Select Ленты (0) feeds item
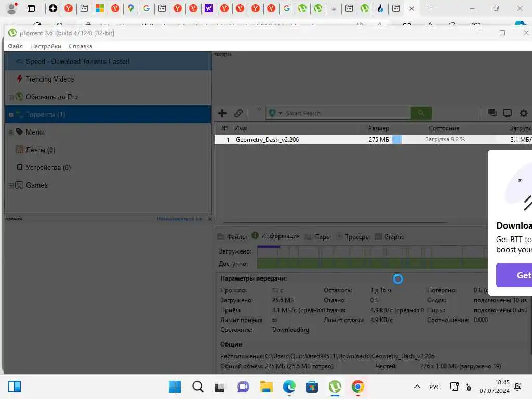 [41, 150]
